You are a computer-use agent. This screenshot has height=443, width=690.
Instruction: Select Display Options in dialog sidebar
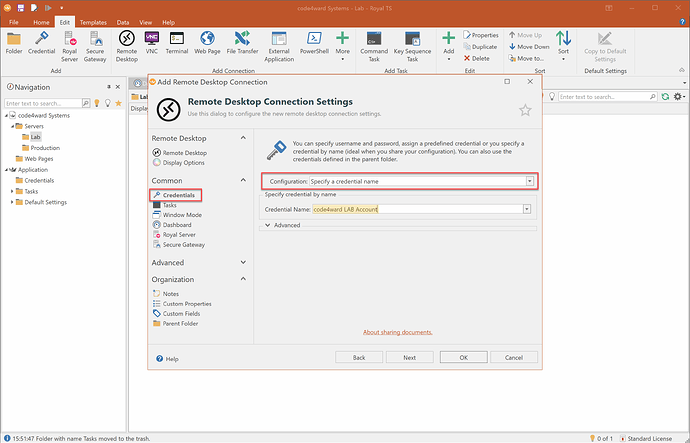tap(183, 162)
